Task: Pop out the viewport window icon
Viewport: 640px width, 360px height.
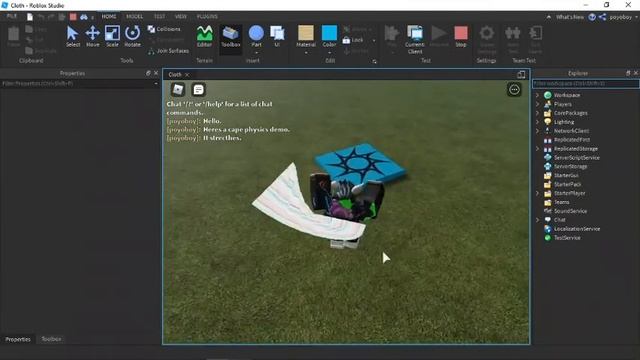Action: [x=521, y=75]
